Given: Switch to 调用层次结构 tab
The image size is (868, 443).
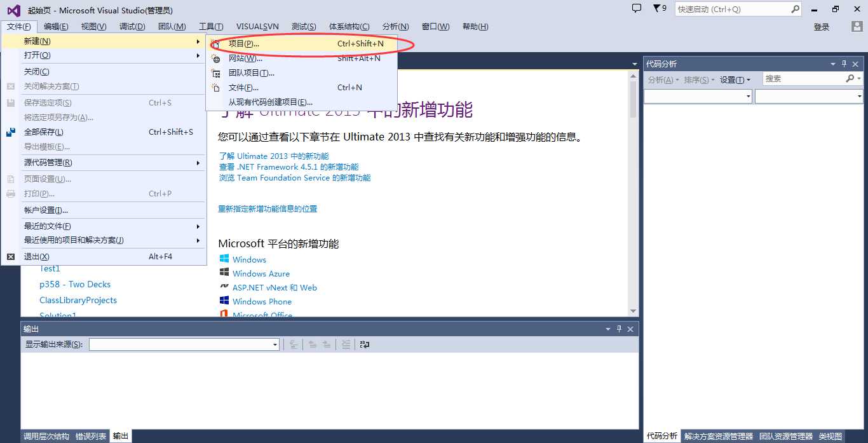Looking at the screenshot, I should tap(46, 436).
